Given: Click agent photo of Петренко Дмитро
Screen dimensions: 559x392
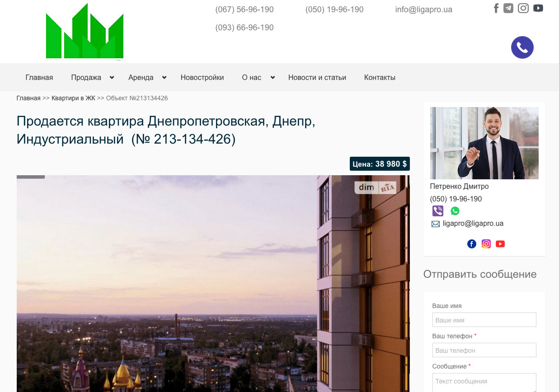Looking at the screenshot, I should (x=484, y=143).
